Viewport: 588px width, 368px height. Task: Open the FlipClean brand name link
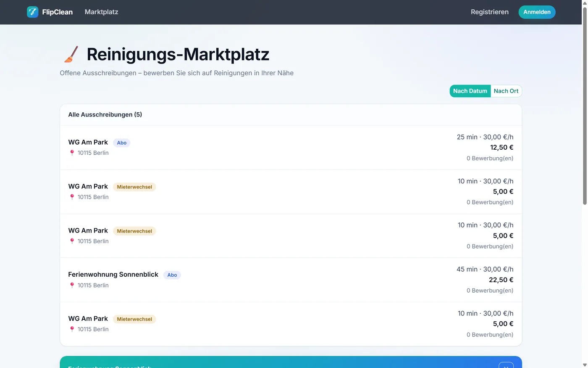[57, 12]
